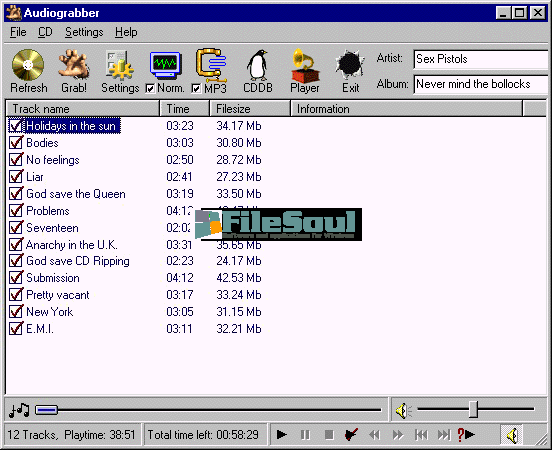Uncheck the Problems track checkbox
The width and height of the screenshot is (552, 450).
(16, 211)
